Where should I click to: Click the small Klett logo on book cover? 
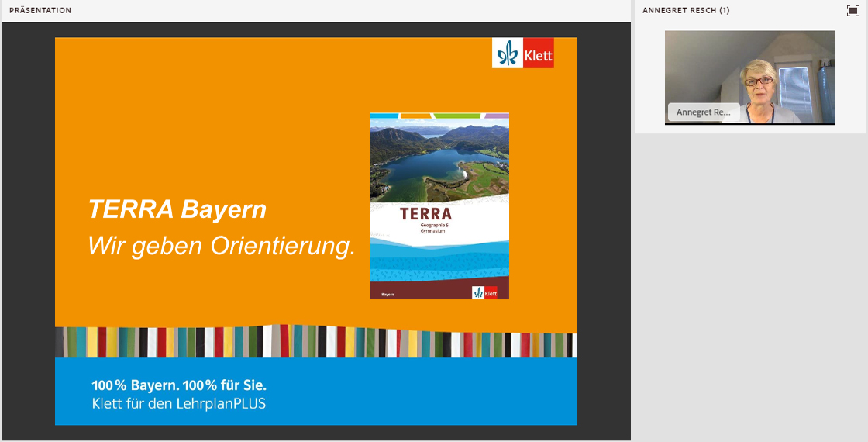tap(484, 293)
